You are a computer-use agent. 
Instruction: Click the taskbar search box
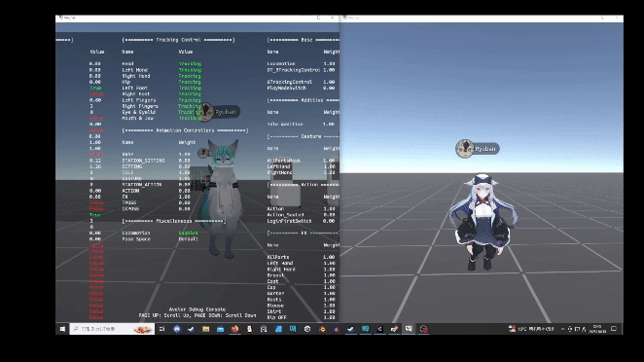tap(112, 329)
